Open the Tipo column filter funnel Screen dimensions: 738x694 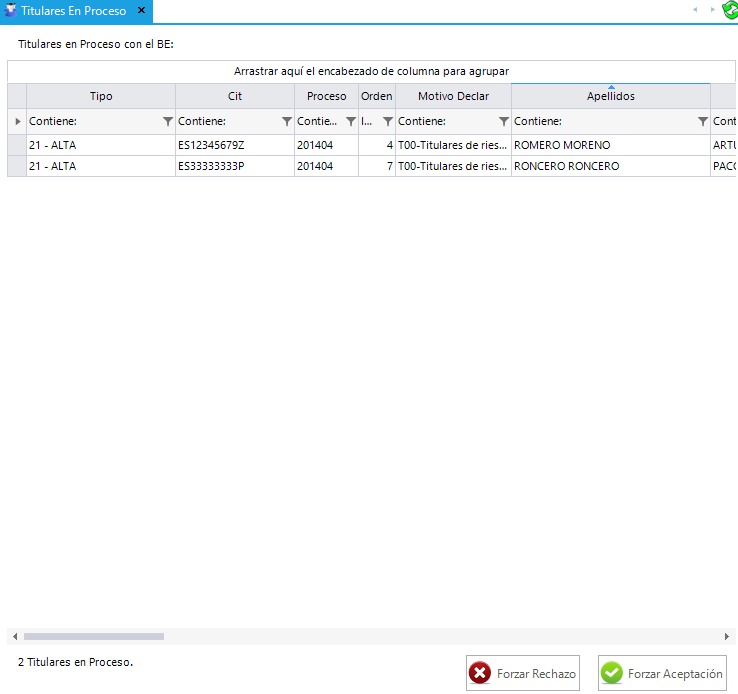click(x=168, y=121)
